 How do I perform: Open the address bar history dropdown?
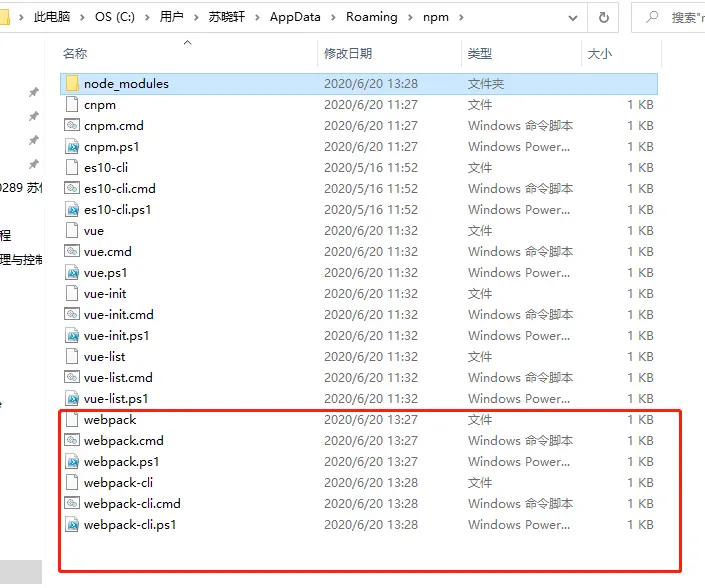(573, 18)
